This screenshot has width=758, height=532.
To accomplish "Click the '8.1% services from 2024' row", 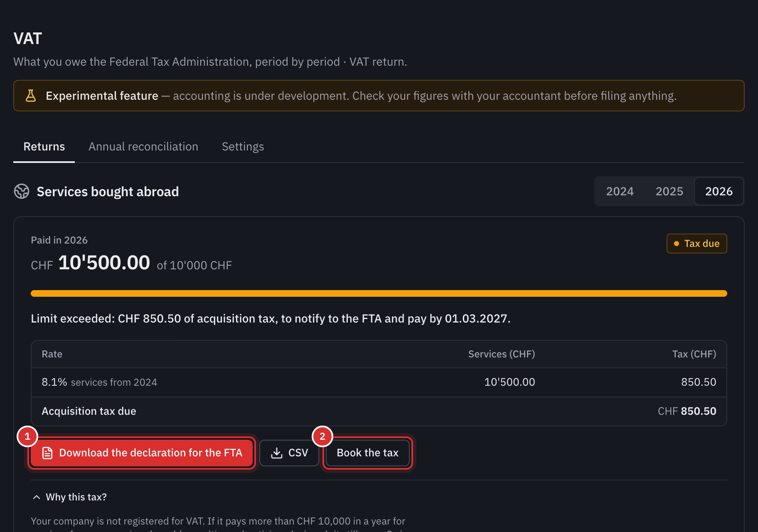I will pyautogui.click(x=379, y=382).
